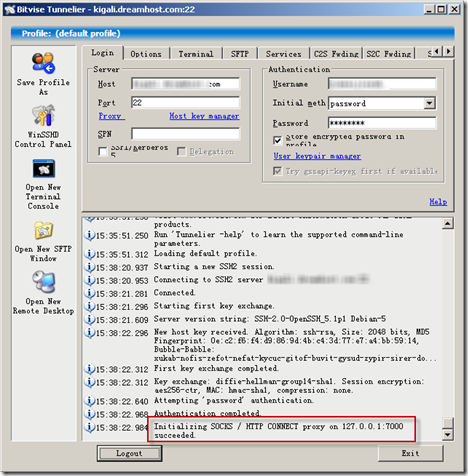468x476 pixels.
Task: Click the disabled Delegation checkbox
Action: pyautogui.click(x=182, y=152)
